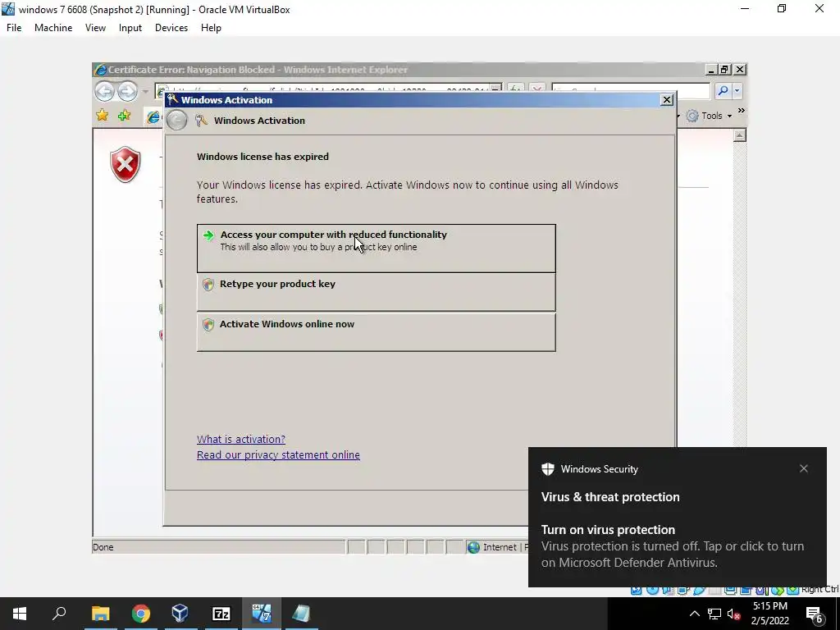Open the Input menu

pos(130,28)
